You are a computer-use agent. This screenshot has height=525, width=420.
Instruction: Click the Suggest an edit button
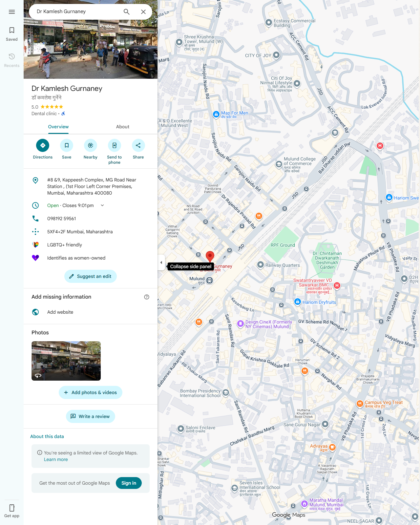(91, 276)
